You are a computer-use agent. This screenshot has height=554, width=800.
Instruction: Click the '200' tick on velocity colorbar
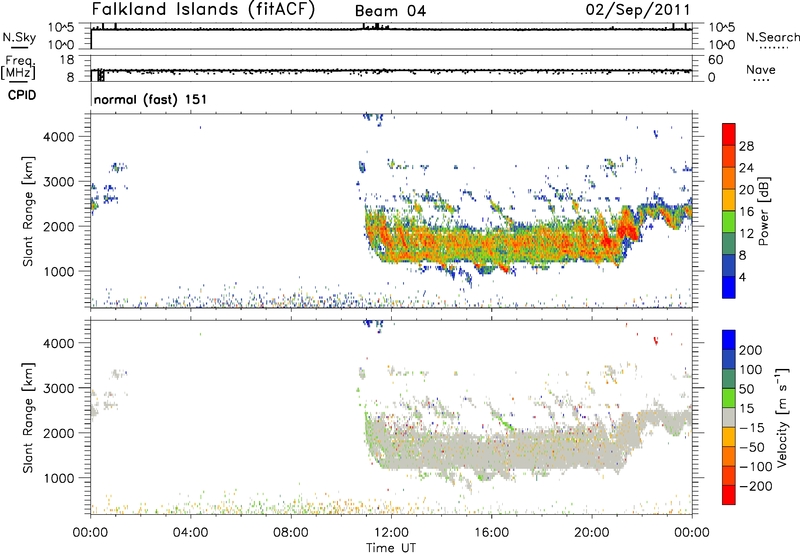pyautogui.click(x=751, y=350)
